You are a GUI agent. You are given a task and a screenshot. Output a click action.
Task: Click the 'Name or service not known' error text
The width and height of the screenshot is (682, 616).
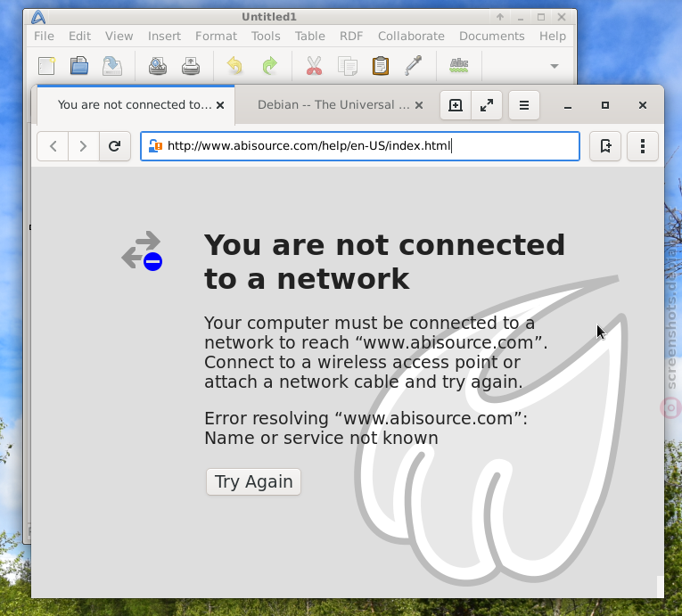[322, 438]
